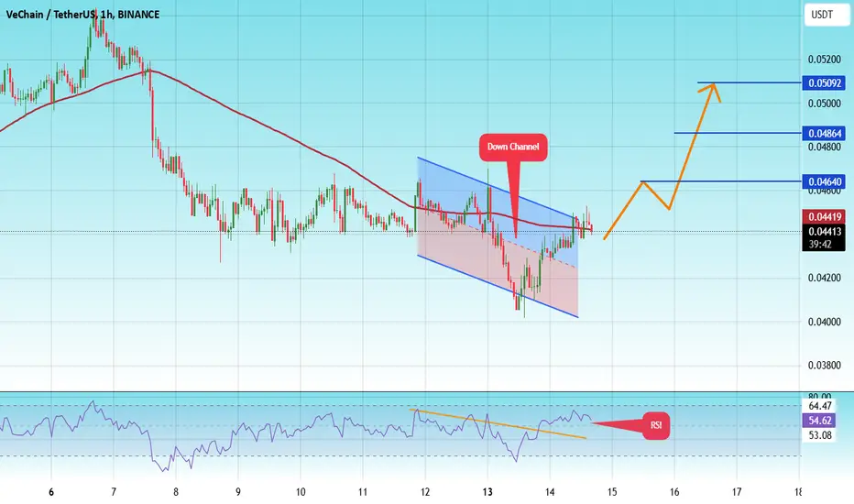Screen dimensions: 854x504
Task: Click the 0.04800 price axis label
Action: pyautogui.click(x=824, y=148)
